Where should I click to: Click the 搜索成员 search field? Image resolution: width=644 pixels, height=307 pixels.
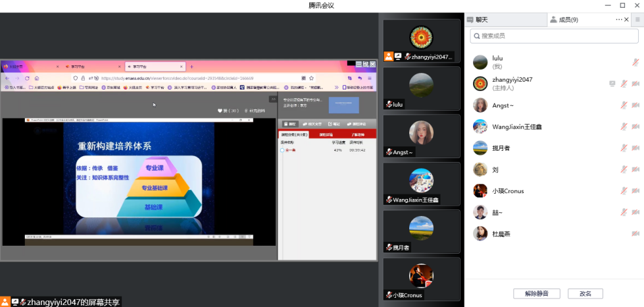pos(554,36)
